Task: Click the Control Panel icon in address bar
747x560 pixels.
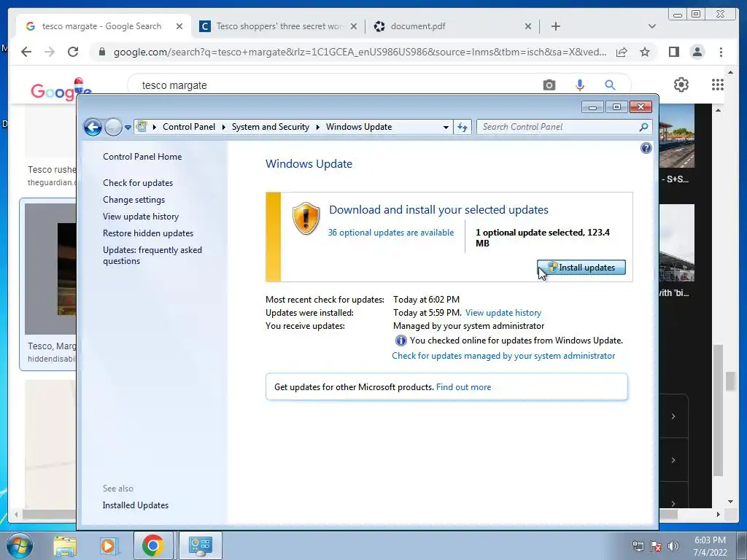Action: 142,127
